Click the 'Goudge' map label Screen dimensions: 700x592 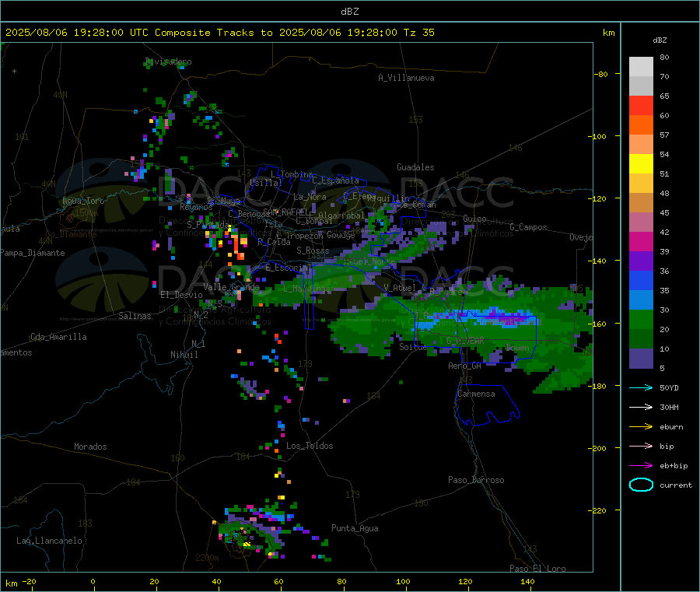tap(341, 235)
